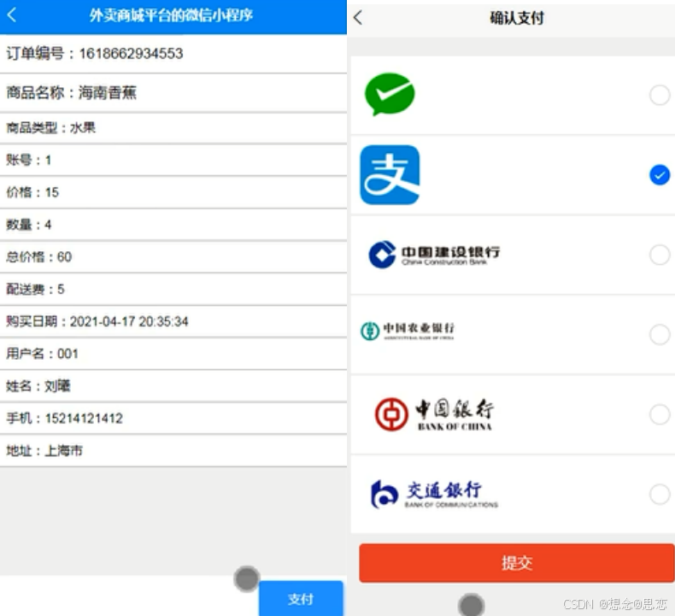Click the 数量：4 row
675x616 pixels.
point(173,225)
